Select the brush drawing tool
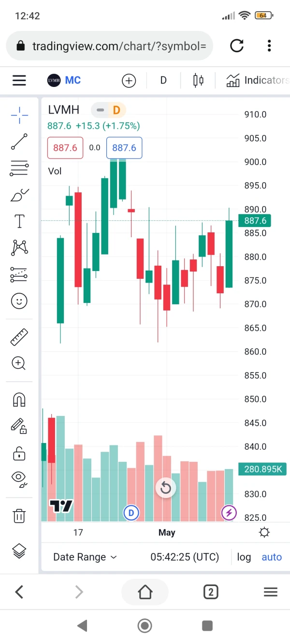The width and height of the screenshot is (290, 644). (x=19, y=195)
